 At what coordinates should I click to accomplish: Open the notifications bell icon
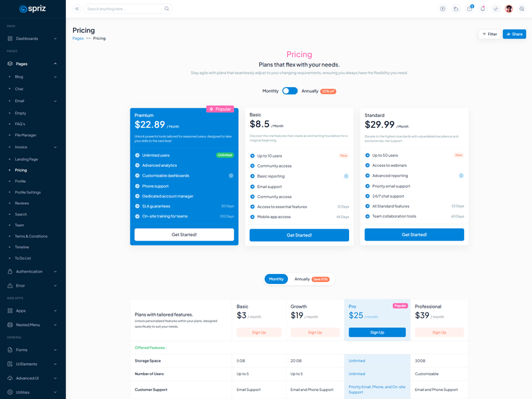483,9
